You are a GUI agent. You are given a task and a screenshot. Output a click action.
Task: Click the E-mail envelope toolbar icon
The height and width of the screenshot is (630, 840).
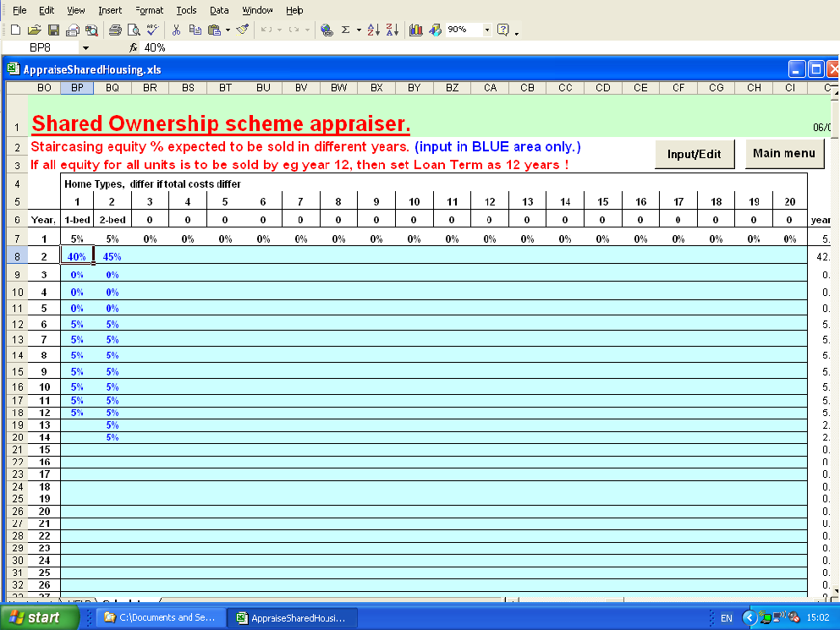(73, 30)
